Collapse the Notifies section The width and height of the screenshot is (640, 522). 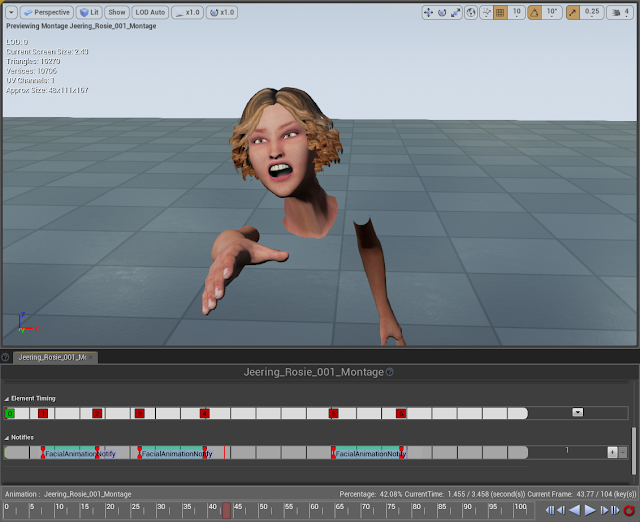(x=6, y=437)
